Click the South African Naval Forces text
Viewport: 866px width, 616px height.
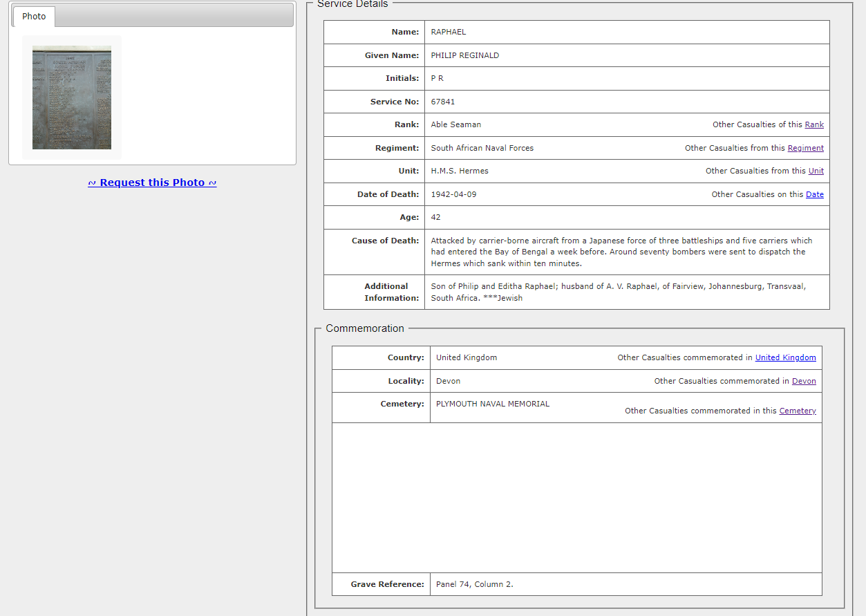(482, 148)
